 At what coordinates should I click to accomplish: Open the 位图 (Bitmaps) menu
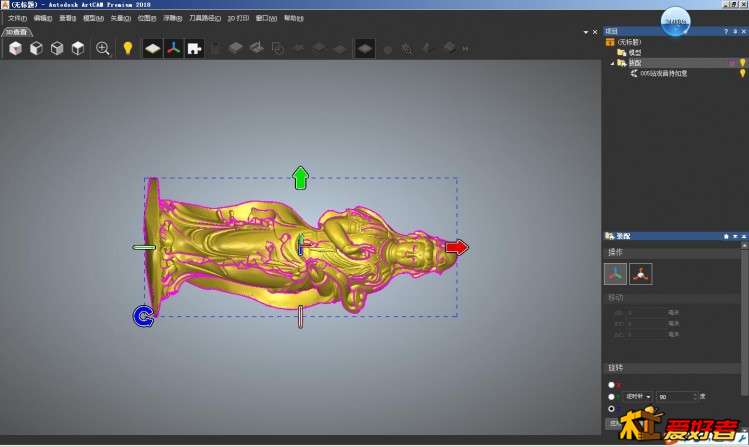point(147,18)
